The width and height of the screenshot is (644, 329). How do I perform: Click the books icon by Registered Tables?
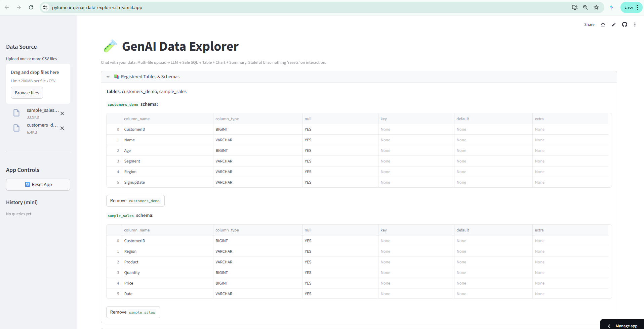pos(117,77)
